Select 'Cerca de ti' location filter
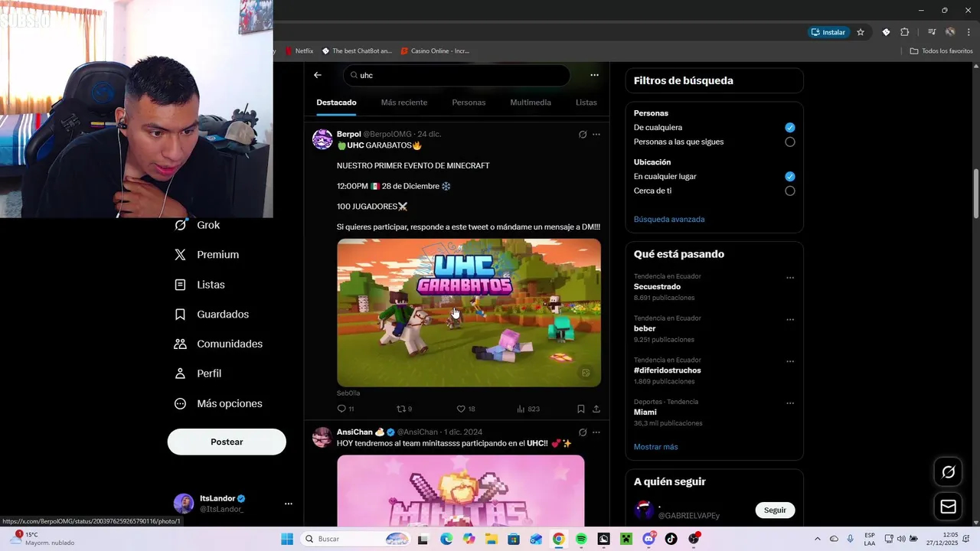 click(x=789, y=191)
